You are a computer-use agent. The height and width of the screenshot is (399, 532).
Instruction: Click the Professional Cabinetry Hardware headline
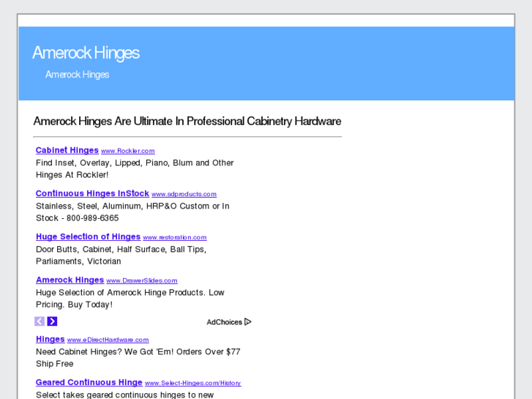pos(187,122)
